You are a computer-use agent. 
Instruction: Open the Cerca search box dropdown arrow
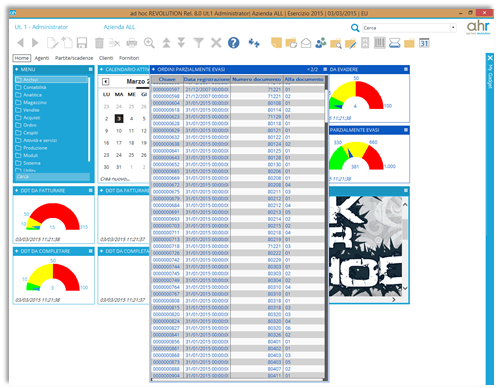[453, 28]
